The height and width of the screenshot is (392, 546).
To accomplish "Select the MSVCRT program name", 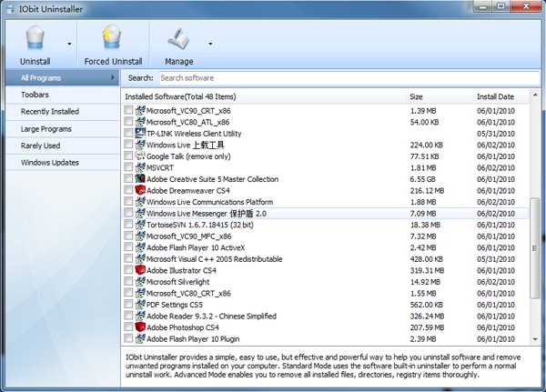I will [x=160, y=167].
